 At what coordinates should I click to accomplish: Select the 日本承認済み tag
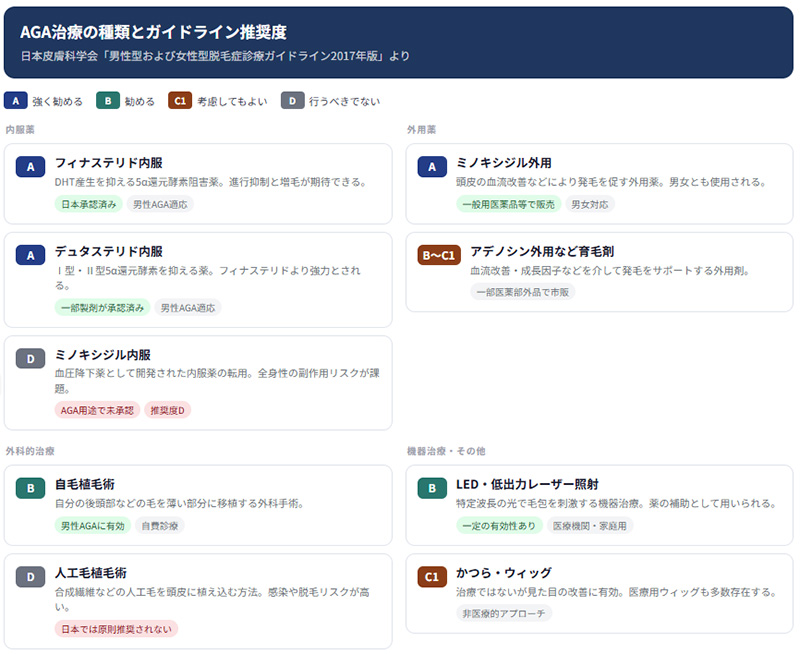pyautogui.click(x=89, y=204)
